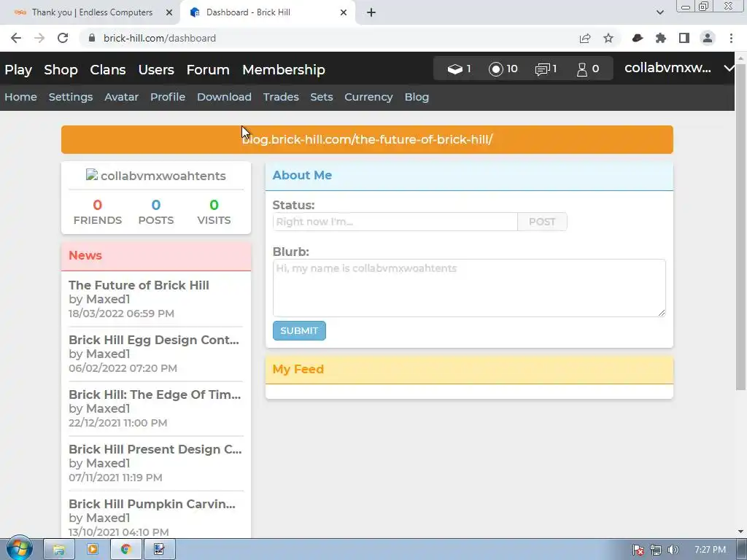Click the orange blog.brick-hill.com banner

point(367,139)
